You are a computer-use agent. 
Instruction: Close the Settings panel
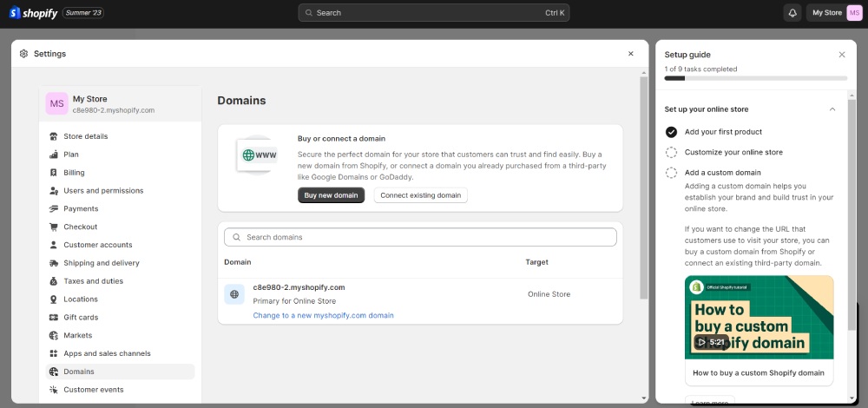(x=630, y=54)
